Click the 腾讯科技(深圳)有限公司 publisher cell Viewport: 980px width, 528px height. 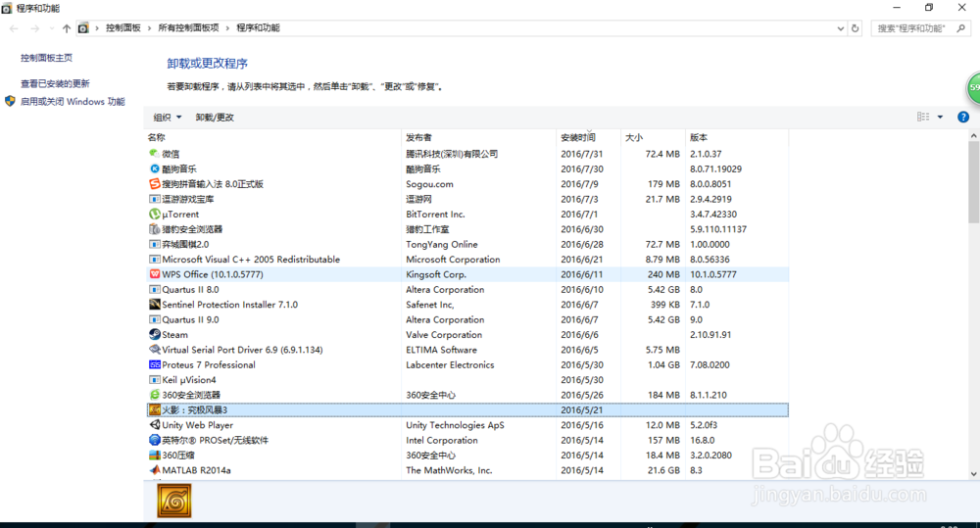coord(451,154)
